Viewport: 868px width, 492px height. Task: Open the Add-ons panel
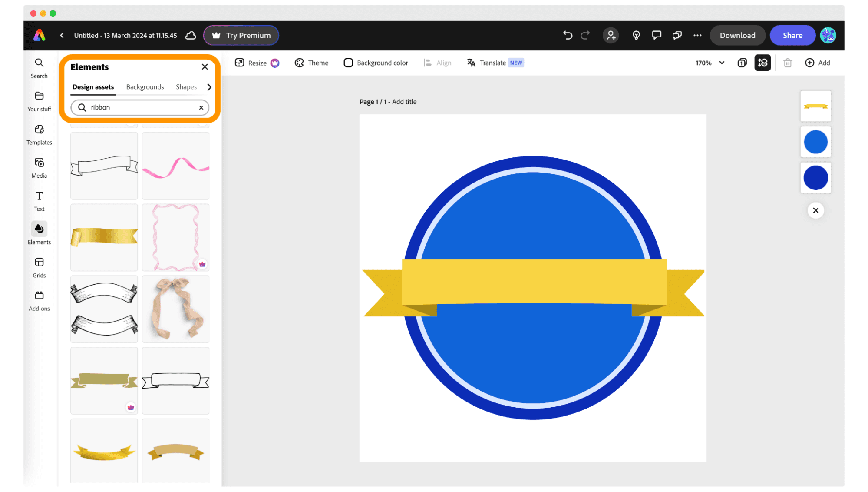(x=39, y=299)
